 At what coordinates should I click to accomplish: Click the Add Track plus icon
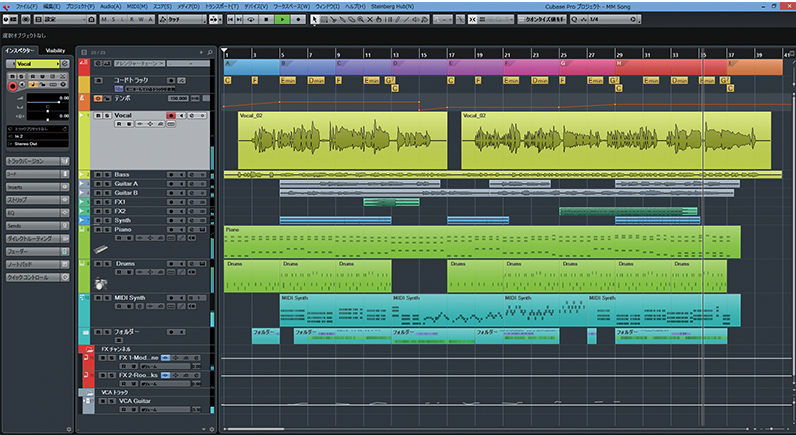click(x=201, y=52)
